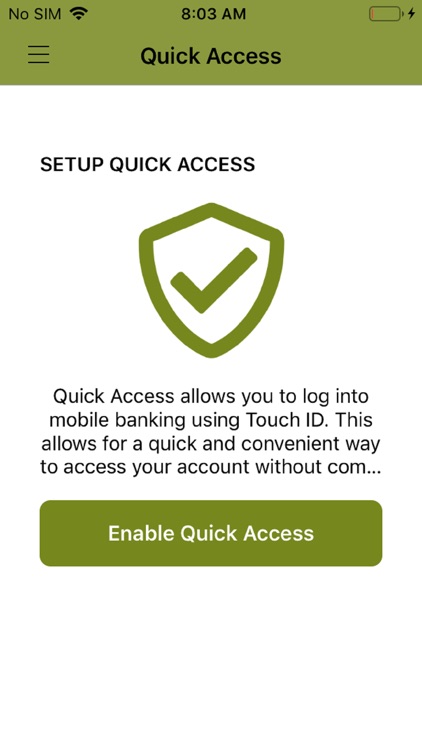The image size is (422, 750).
Task: Tap the "to access your account" line
Action: (144, 467)
